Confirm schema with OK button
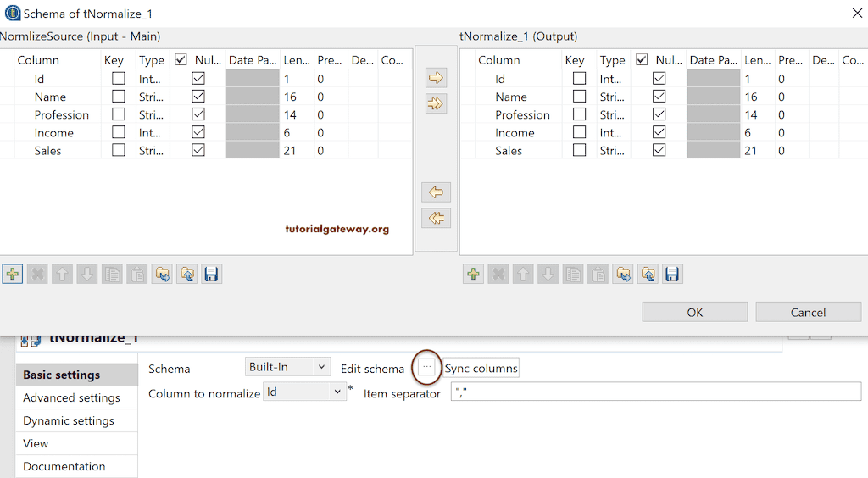Screen dimensions: 868x478 (695, 312)
